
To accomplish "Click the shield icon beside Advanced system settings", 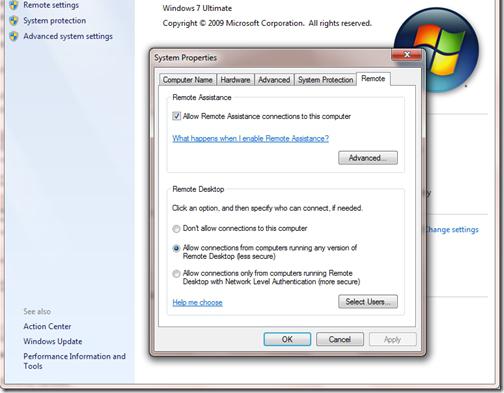I will [x=14, y=36].
